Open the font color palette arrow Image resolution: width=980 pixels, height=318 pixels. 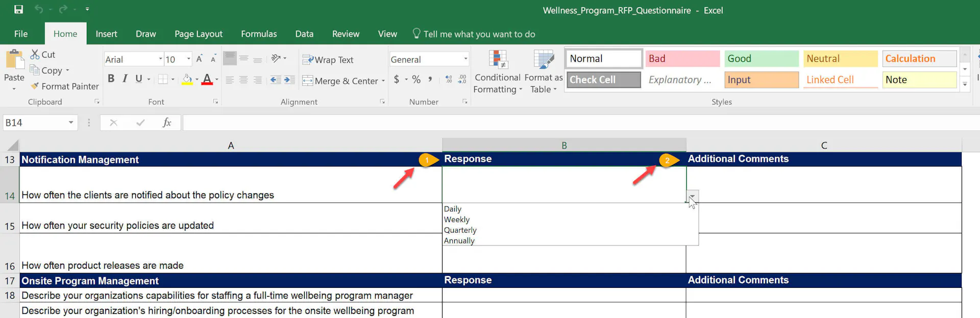pyautogui.click(x=217, y=79)
